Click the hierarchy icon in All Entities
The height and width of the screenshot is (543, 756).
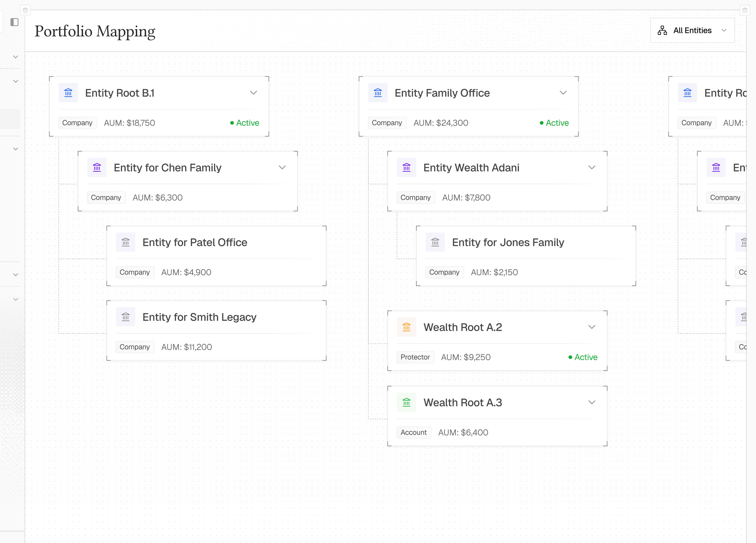[x=662, y=30]
